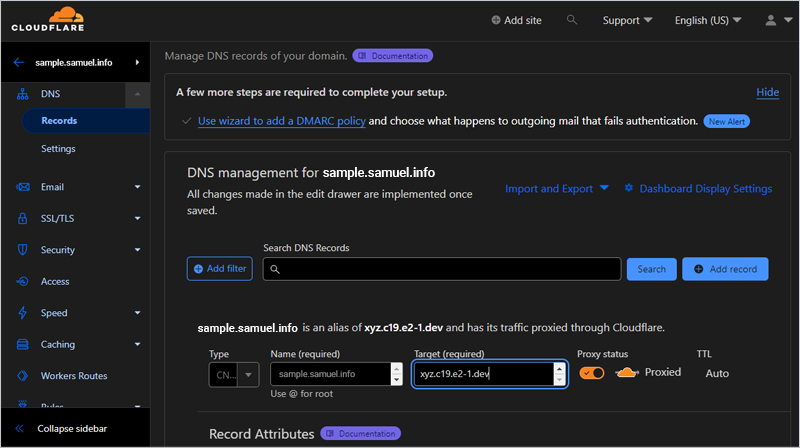800x448 pixels.
Task: Click the Dashboard Display Settings link
Action: pyautogui.click(x=706, y=188)
